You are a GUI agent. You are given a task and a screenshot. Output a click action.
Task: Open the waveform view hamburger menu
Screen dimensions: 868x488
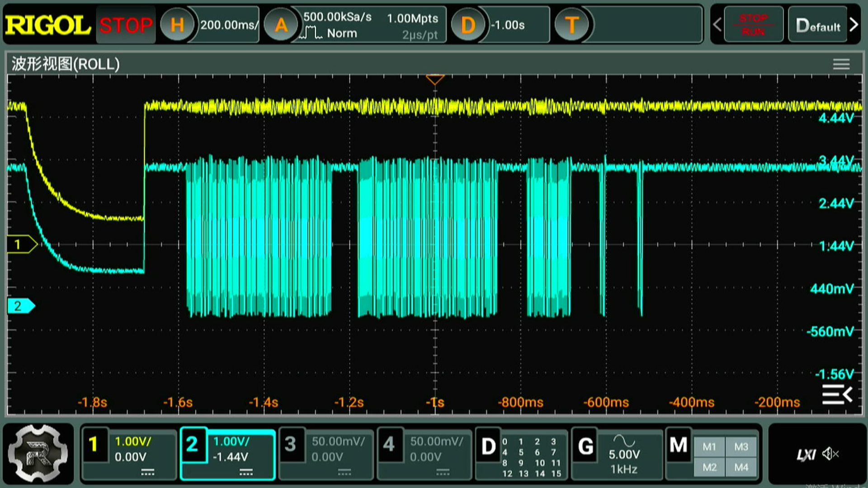click(x=841, y=64)
